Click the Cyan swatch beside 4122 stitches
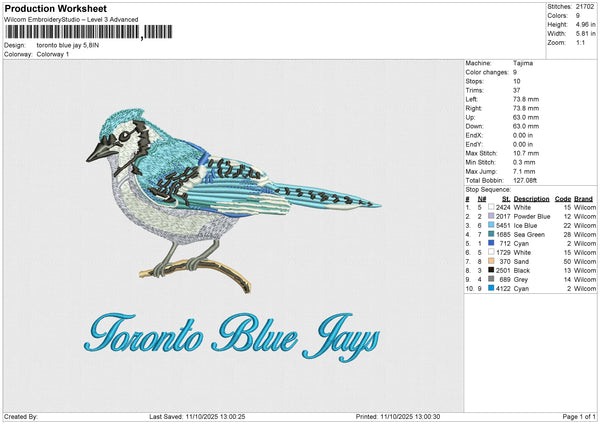Screen dimensions: 600x424 point(491,288)
